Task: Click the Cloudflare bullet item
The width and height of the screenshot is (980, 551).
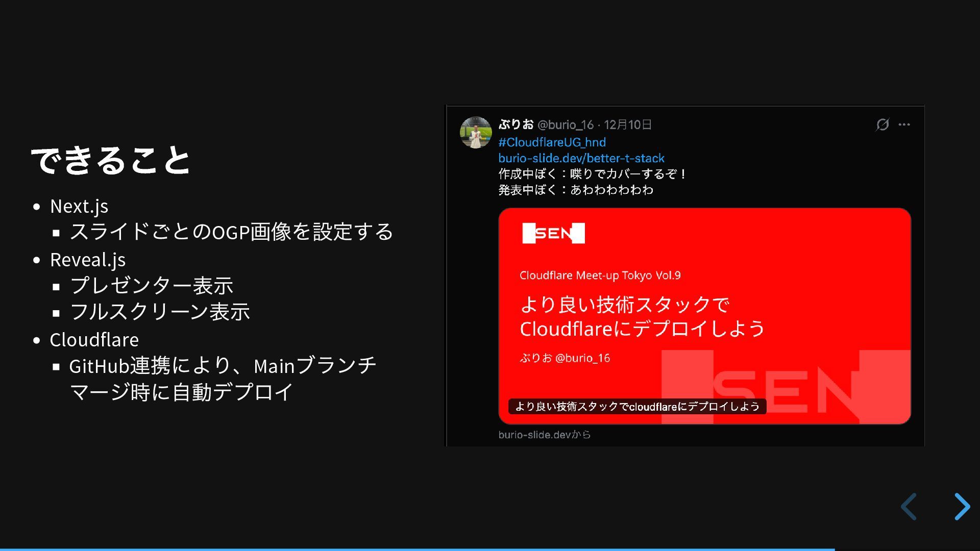Action: click(94, 340)
